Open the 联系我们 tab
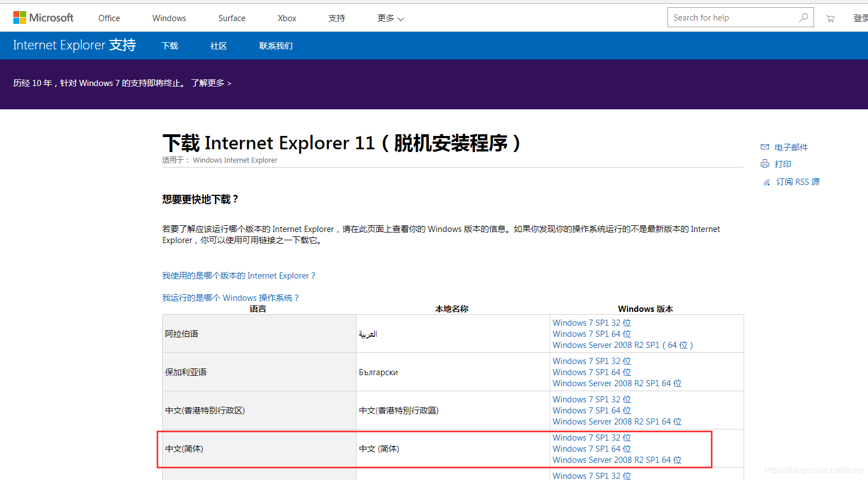 [275, 46]
